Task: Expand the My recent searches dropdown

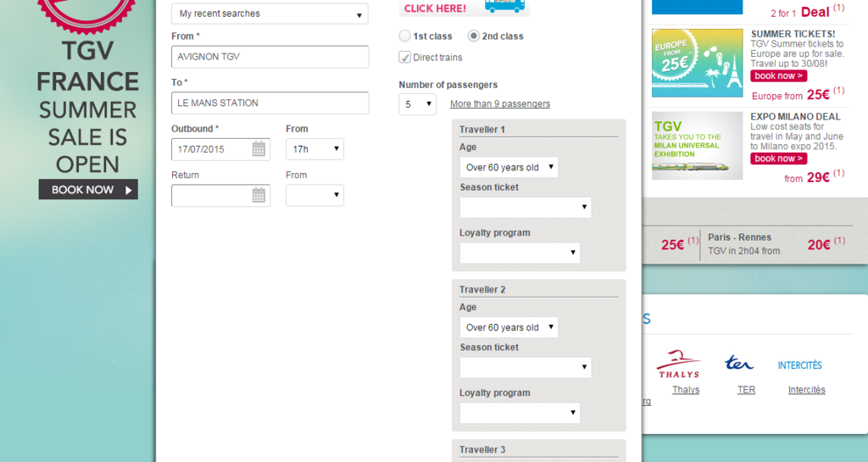Action: click(x=270, y=14)
